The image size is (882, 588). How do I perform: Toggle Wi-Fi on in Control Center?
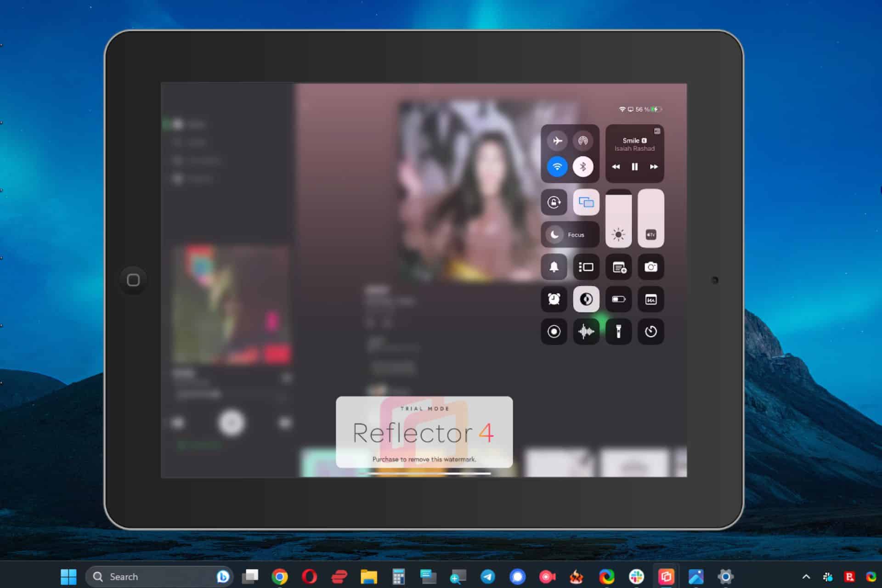coord(556,166)
